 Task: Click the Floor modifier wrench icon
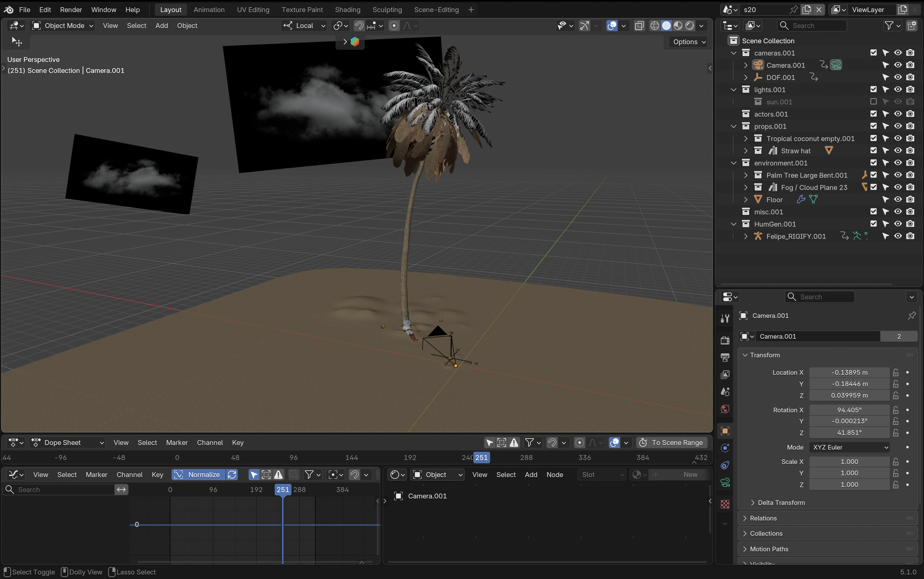(x=801, y=200)
